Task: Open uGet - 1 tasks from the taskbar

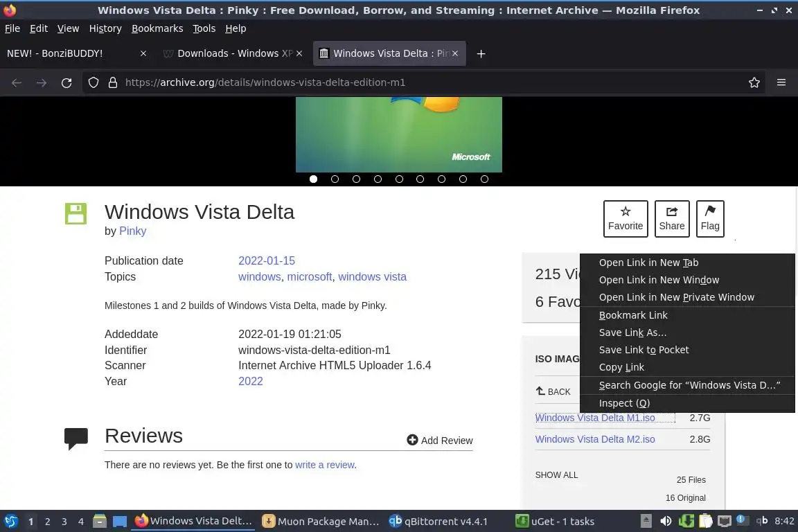Action: click(x=556, y=522)
